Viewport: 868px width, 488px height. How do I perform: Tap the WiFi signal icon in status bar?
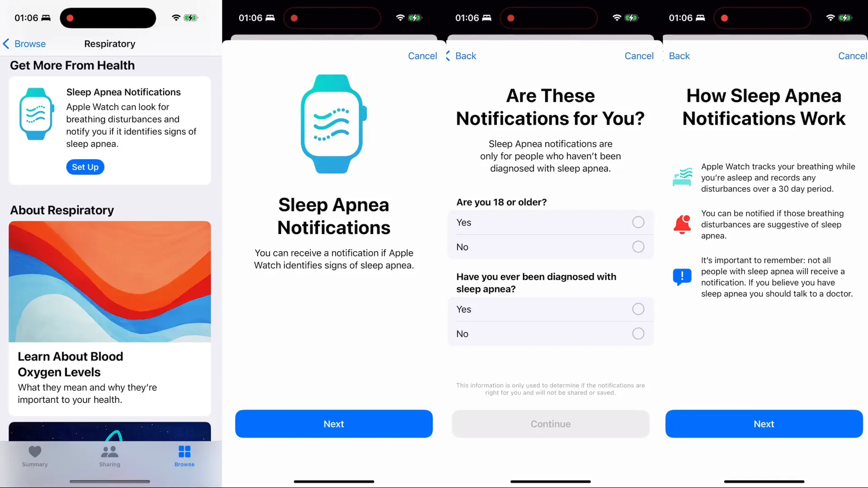click(175, 17)
